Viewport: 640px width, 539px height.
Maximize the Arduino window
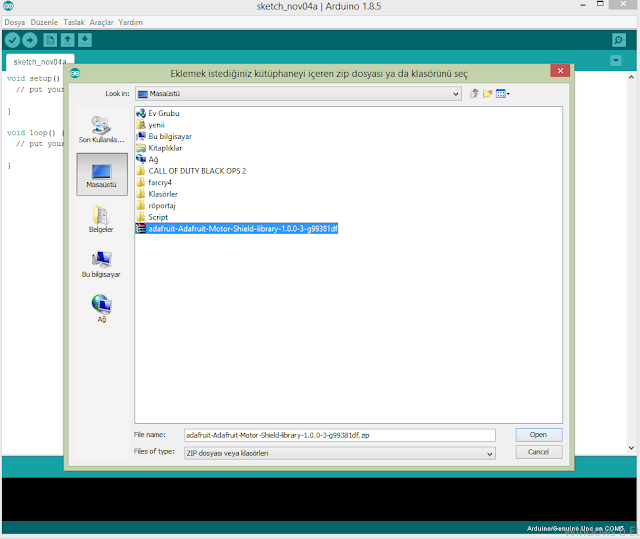pyautogui.click(x=600, y=4)
